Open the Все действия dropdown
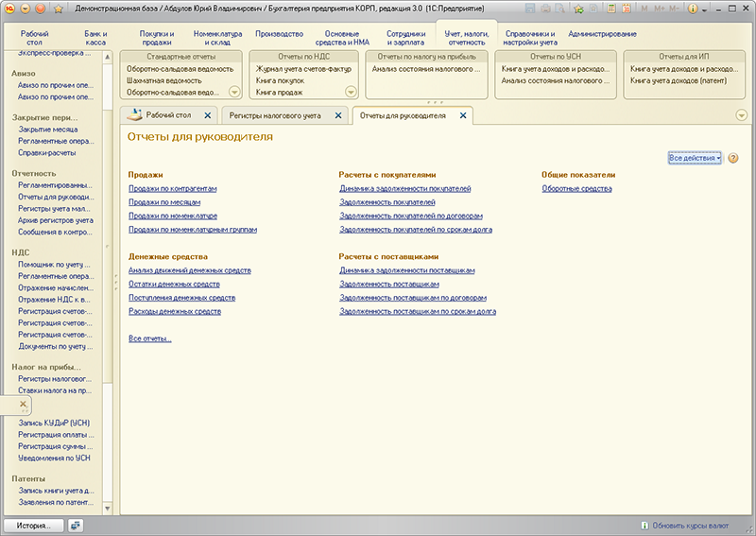The image size is (756, 536). [695, 159]
